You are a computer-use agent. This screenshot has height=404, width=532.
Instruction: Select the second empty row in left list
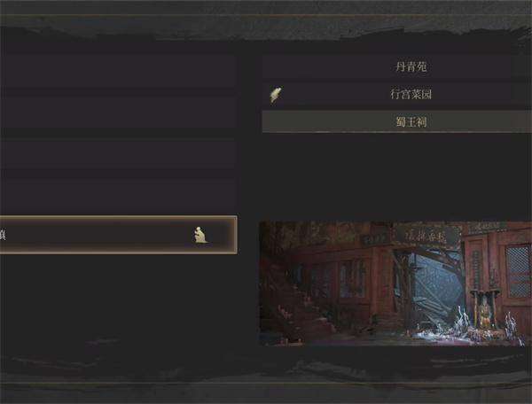(x=119, y=112)
